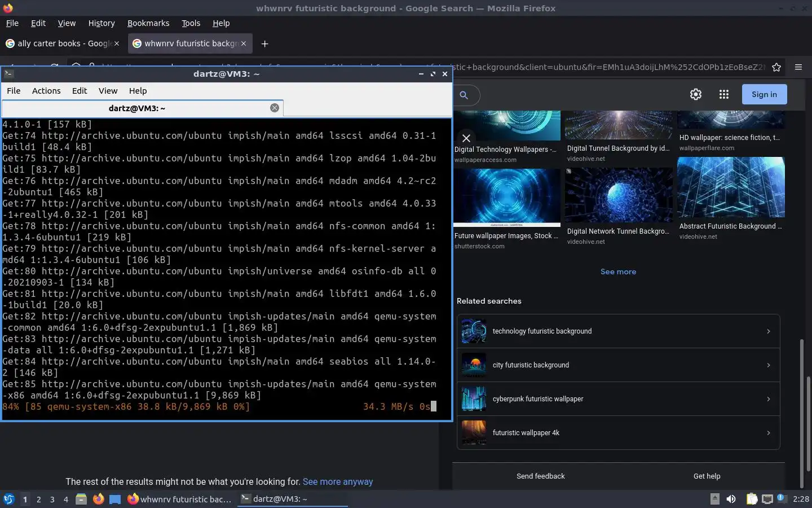Image resolution: width=812 pixels, height=508 pixels.
Task: Switch to the dartz@VM3 terminal taskbar entry
Action: pos(292,499)
